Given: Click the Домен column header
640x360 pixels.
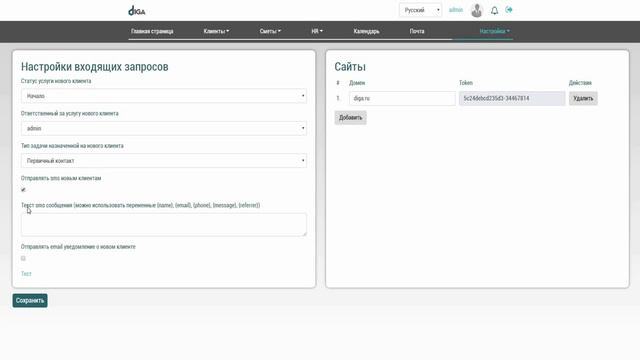Looking at the screenshot, I should tap(357, 83).
